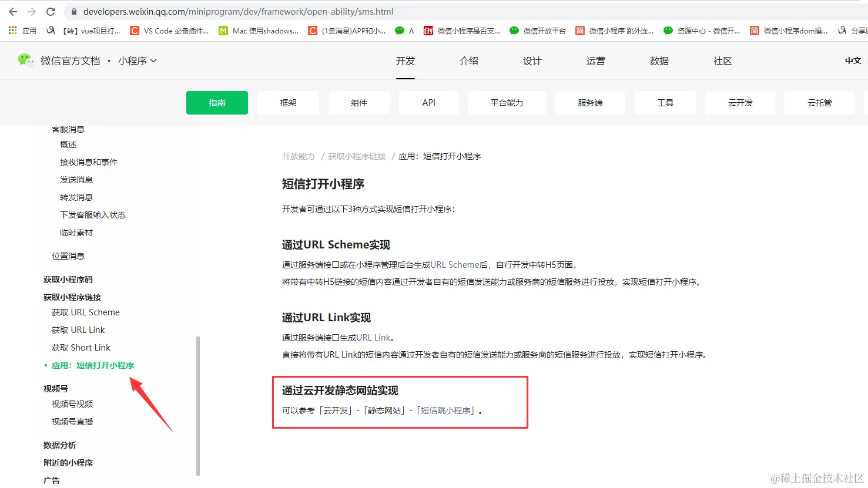This screenshot has height=488, width=868.
Task: Open the URL Link hyperlink in paragraph
Action: [373, 338]
